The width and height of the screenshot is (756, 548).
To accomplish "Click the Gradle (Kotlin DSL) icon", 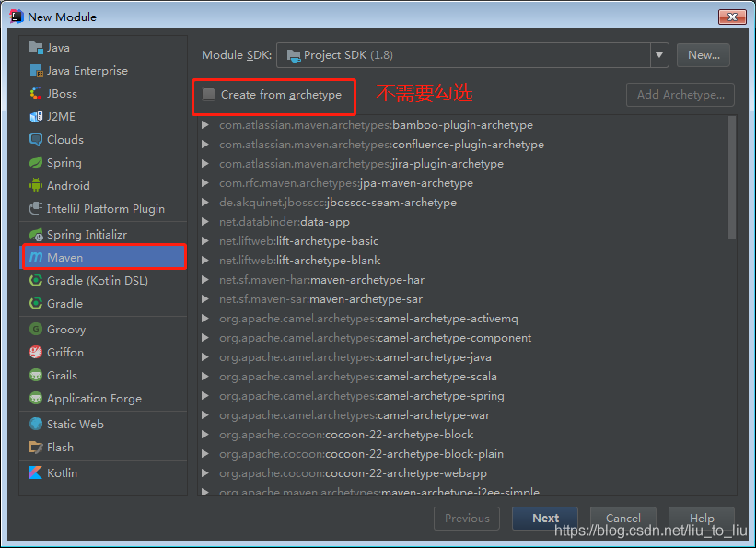I will tap(36, 280).
